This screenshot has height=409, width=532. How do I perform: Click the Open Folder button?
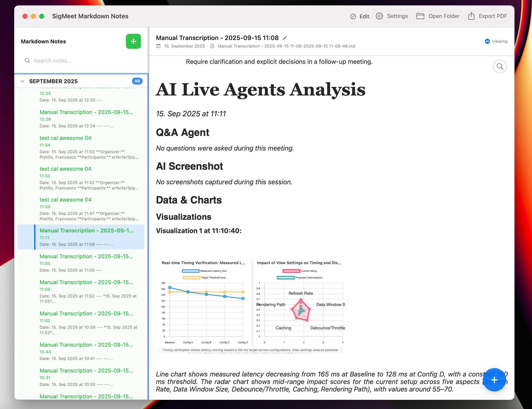(x=438, y=16)
